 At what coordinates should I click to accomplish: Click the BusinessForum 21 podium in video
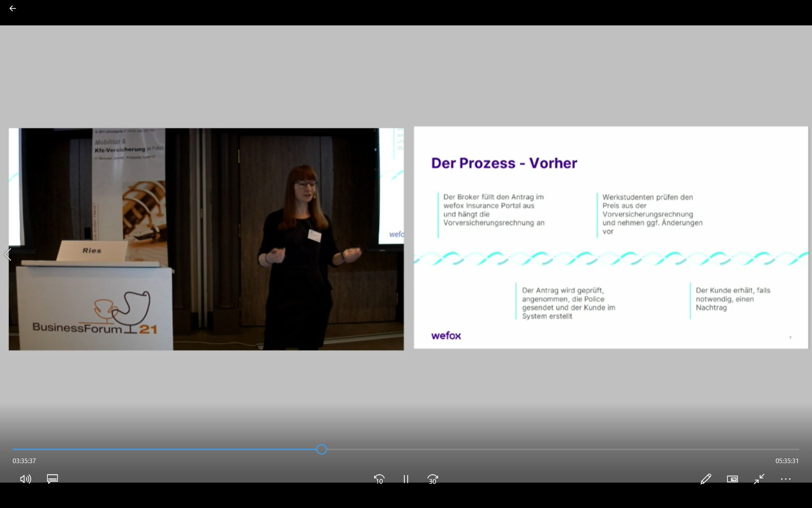(95, 311)
